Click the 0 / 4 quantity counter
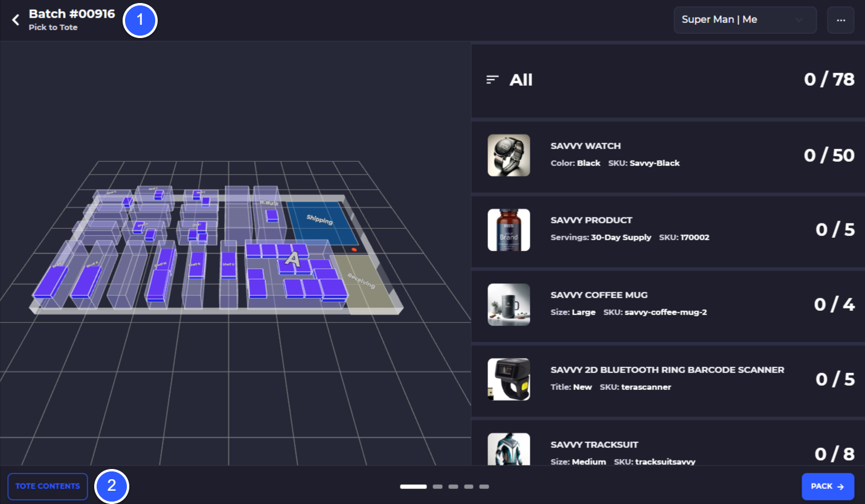865x504 pixels. click(x=834, y=305)
